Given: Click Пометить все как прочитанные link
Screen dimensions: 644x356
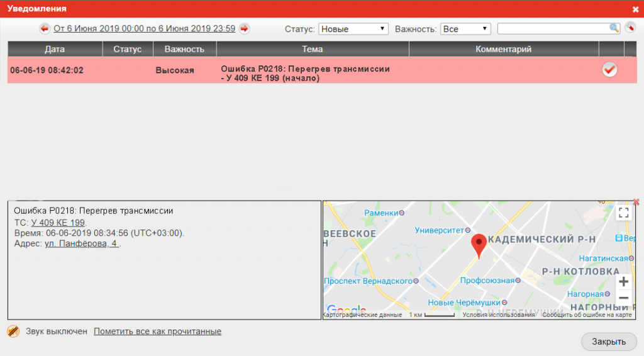Looking at the screenshot, I should click(x=157, y=331).
